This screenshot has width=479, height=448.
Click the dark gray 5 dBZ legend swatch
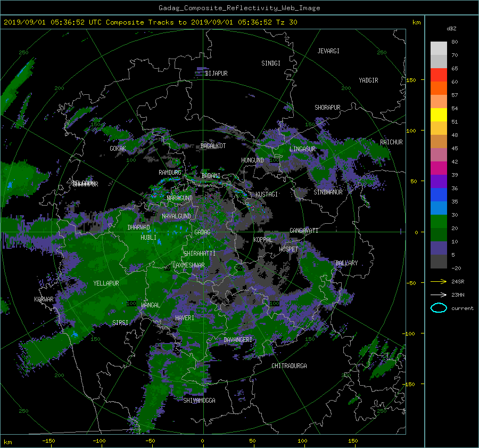click(x=439, y=262)
